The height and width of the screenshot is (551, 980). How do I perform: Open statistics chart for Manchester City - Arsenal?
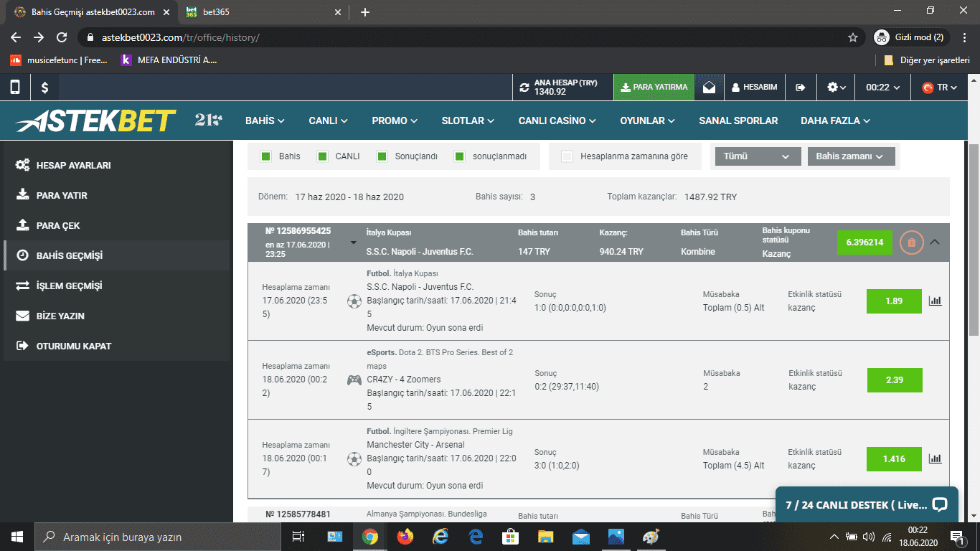(x=935, y=459)
